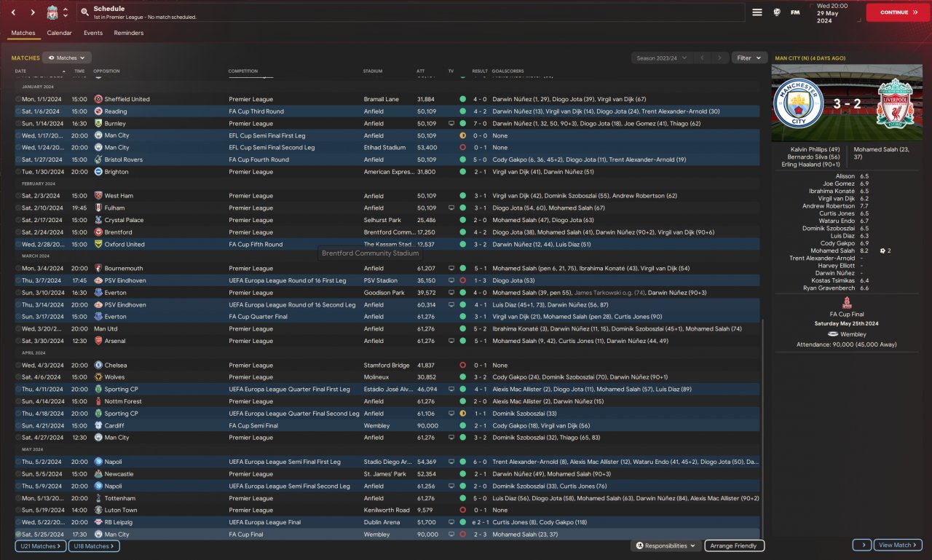
Task: Click the TV icon on Burnley row
Action: point(451,124)
